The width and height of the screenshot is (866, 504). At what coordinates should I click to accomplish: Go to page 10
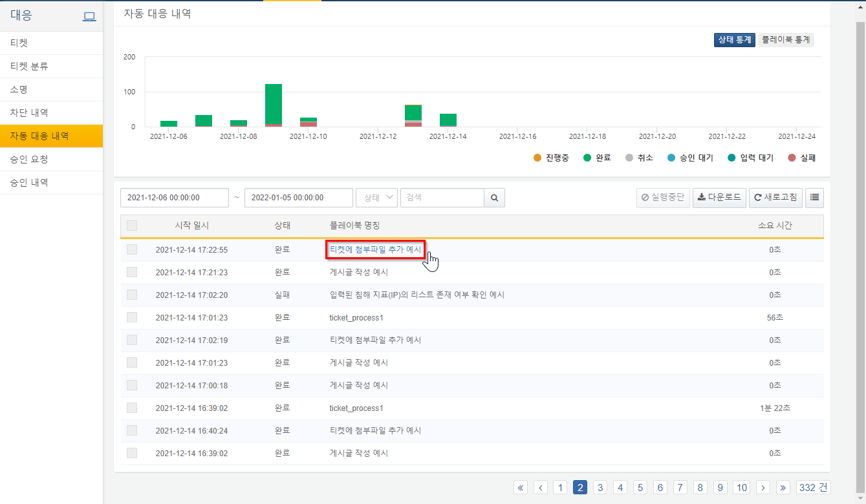[742, 487]
